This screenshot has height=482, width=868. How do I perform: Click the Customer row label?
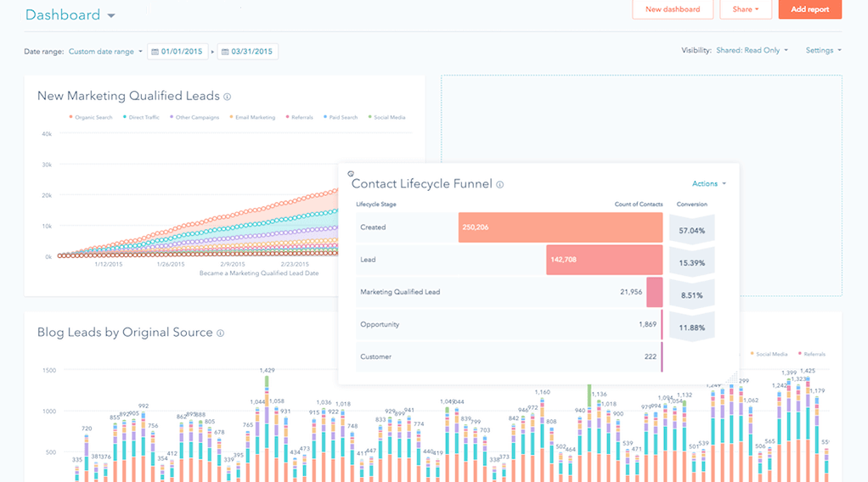click(x=376, y=357)
